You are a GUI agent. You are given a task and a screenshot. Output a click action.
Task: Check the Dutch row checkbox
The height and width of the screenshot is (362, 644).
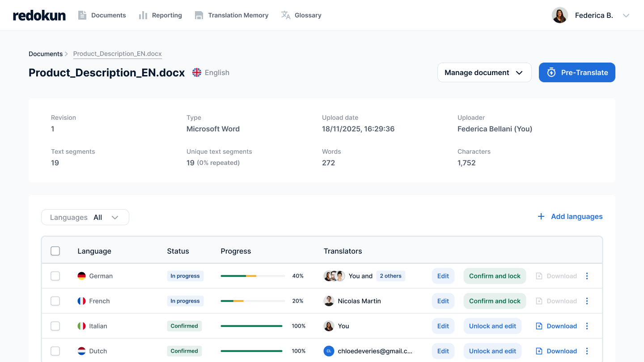tap(55, 351)
